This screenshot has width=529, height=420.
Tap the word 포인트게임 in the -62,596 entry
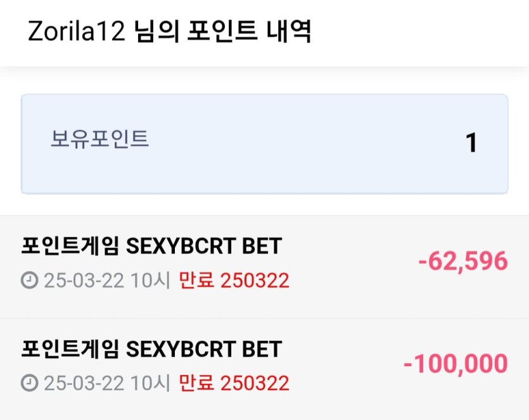click(x=70, y=246)
